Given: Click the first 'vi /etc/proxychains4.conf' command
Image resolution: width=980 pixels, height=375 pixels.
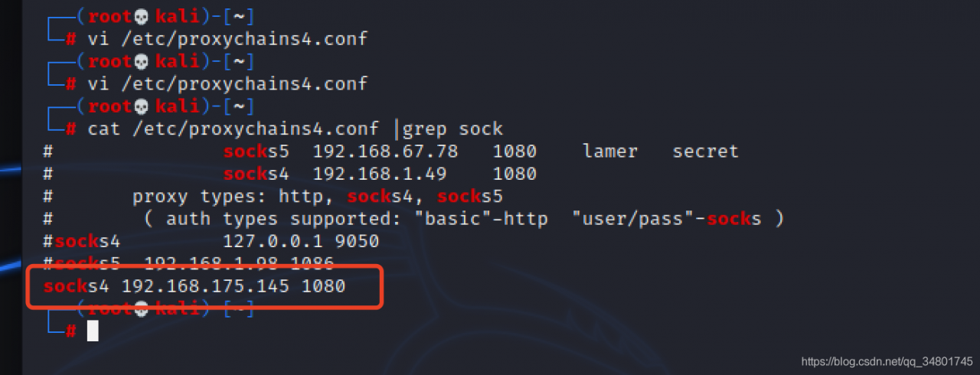Looking at the screenshot, I should point(227,38).
